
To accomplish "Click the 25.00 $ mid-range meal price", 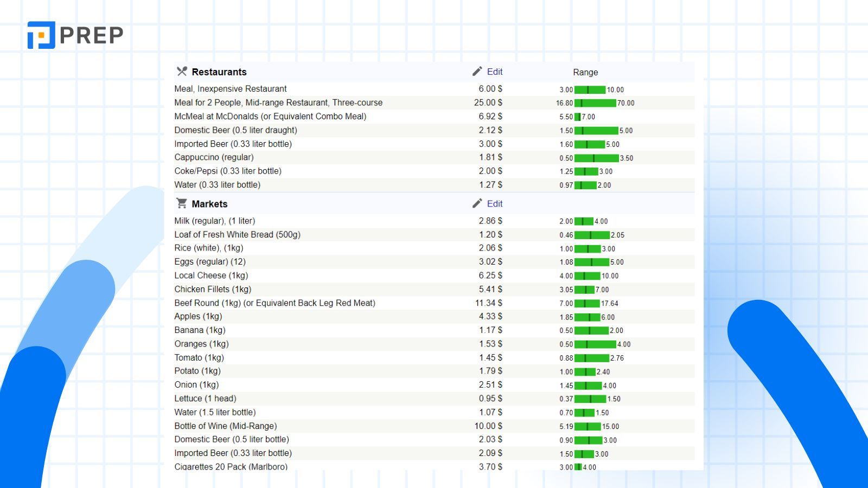I will point(488,102).
